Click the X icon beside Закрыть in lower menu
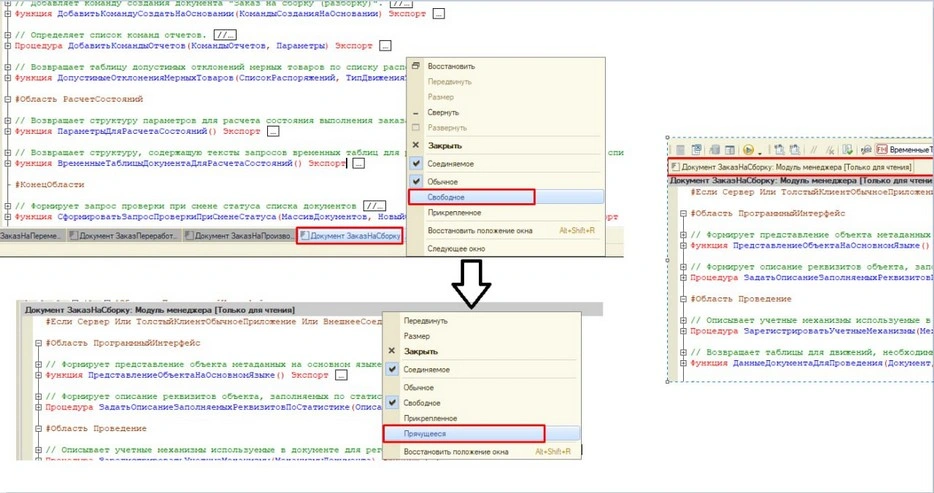The image size is (934, 493). click(391, 352)
